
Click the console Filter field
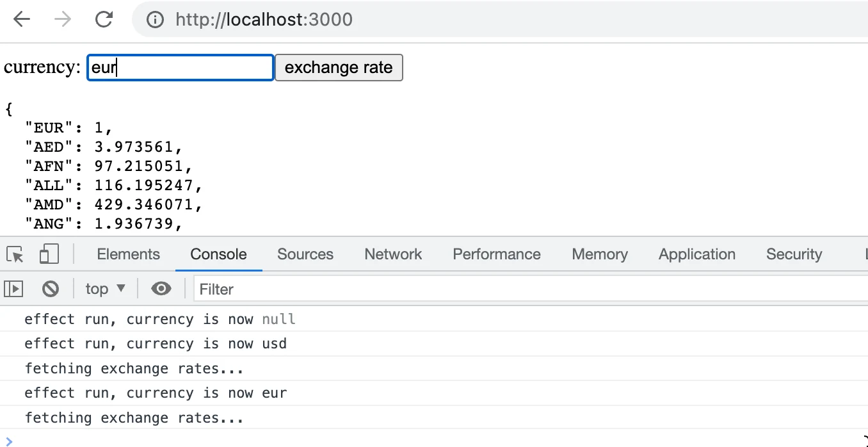530,289
